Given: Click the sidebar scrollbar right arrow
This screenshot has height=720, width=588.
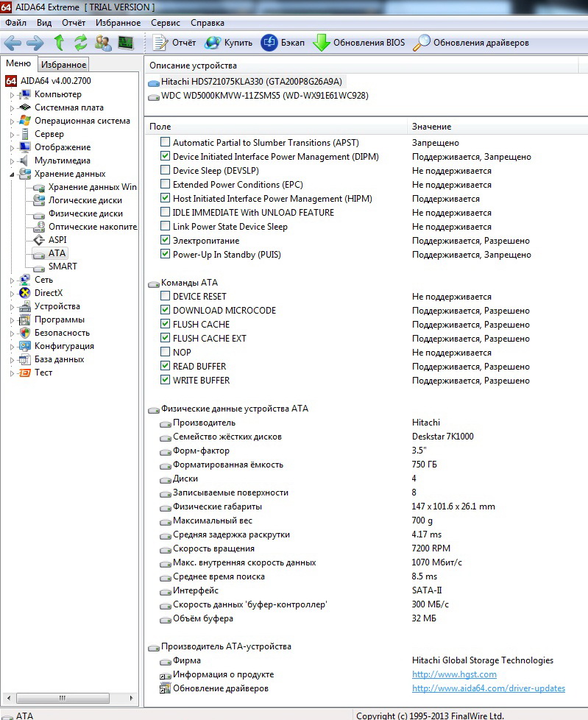Looking at the screenshot, I should 131,698.
